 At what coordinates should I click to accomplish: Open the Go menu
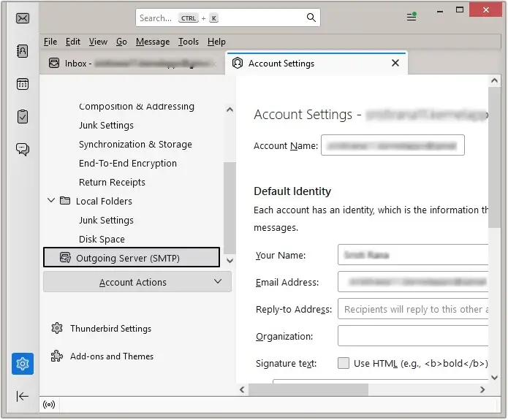point(121,42)
